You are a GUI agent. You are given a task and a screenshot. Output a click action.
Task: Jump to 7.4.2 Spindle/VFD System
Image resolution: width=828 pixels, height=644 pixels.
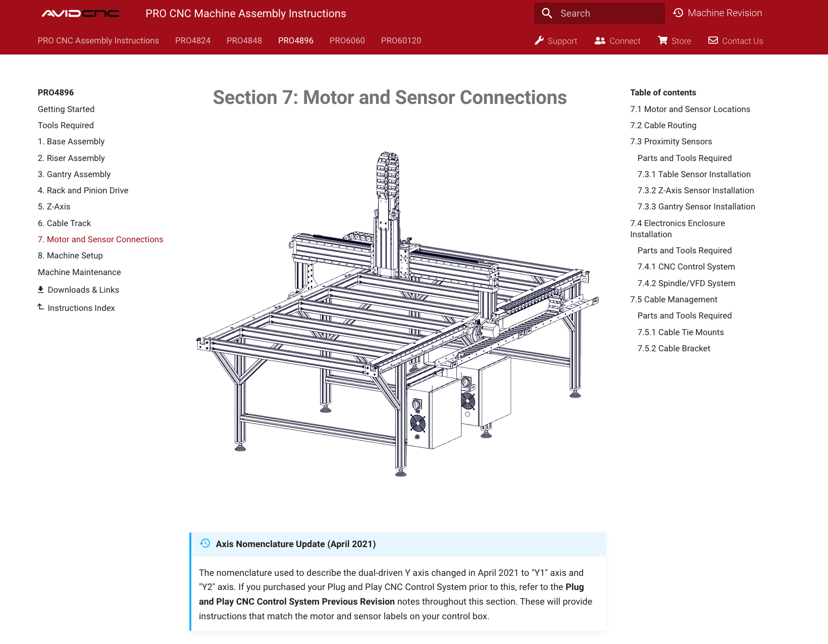pyautogui.click(x=686, y=283)
